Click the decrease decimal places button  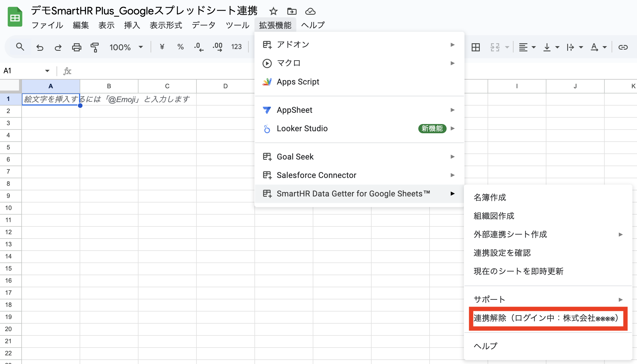click(x=199, y=47)
